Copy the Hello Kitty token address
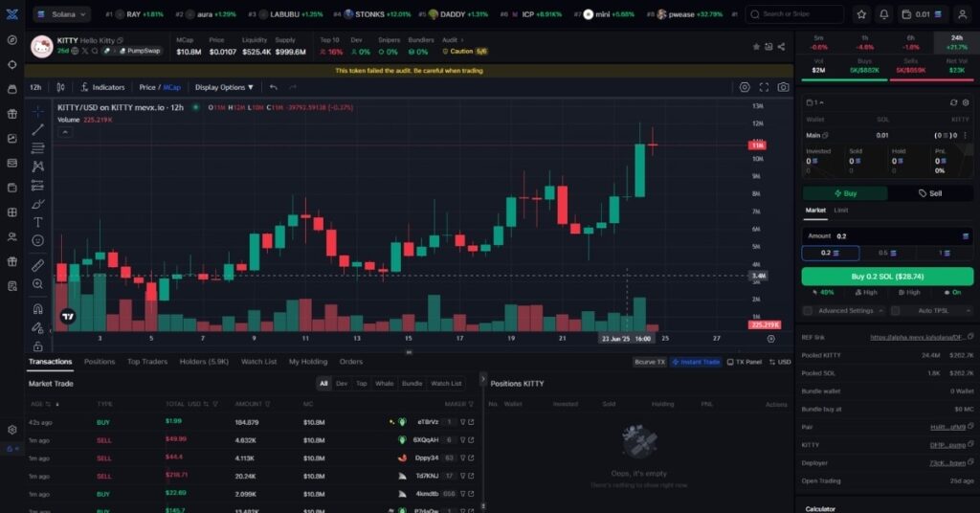The height and width of the screenshot is (513, 980). pyautogui.click(x=120, y=40)
